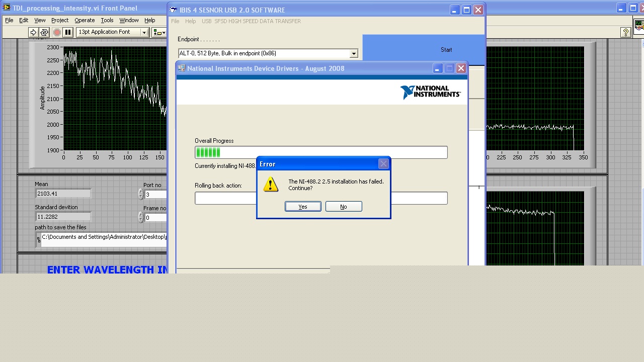
Task: Click the amplitude waveform graph on left
Action: click(x=115, y=99)
